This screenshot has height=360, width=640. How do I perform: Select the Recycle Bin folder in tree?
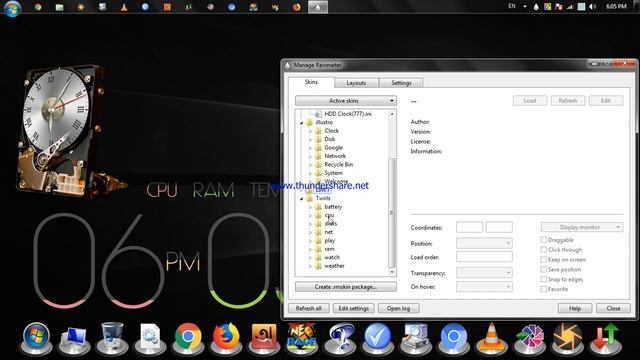pyautogui.click(x=338, y=164)
